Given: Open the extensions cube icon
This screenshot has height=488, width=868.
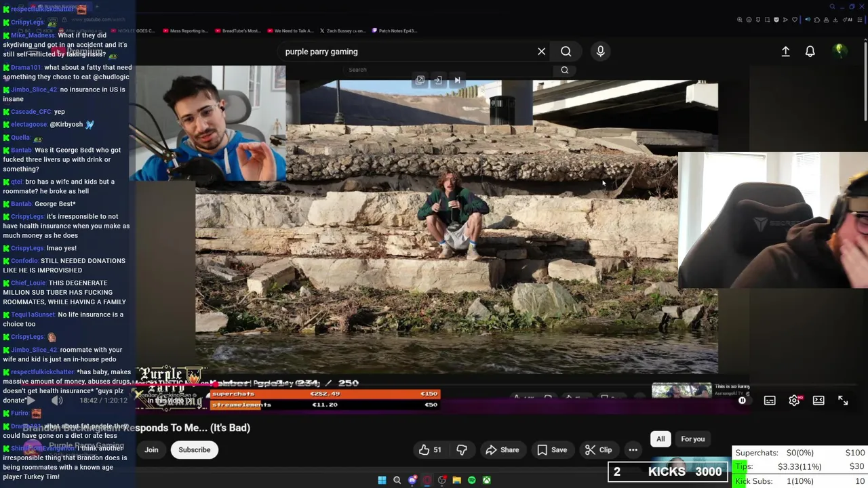Looking at the screenshot, I should point(817,20).
